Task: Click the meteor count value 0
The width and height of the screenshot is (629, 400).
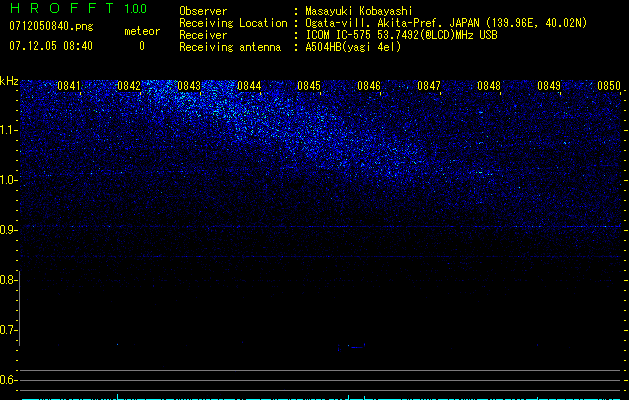Action: (142, 46)
